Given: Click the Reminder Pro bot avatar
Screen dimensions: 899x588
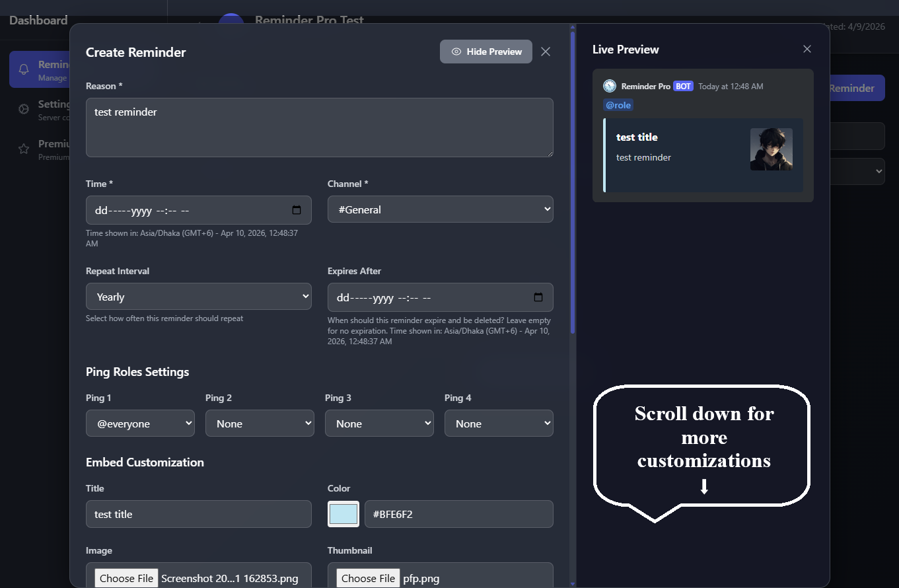Looking at the screenshot, I should [610, 86].
